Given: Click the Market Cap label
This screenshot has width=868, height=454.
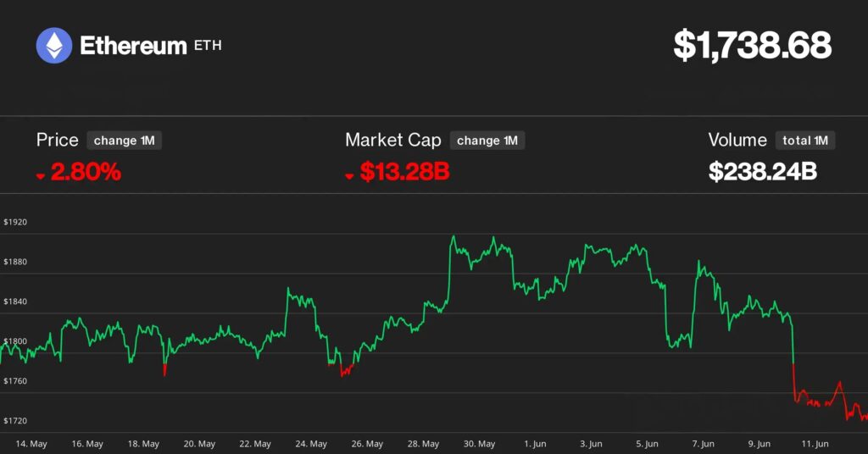Looking at the screenshot, I should pos(392,141).
